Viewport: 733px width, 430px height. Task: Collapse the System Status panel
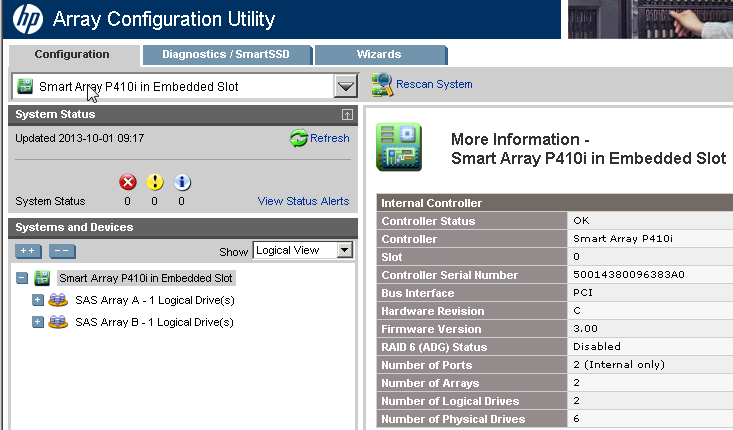(x=346, y=115)
